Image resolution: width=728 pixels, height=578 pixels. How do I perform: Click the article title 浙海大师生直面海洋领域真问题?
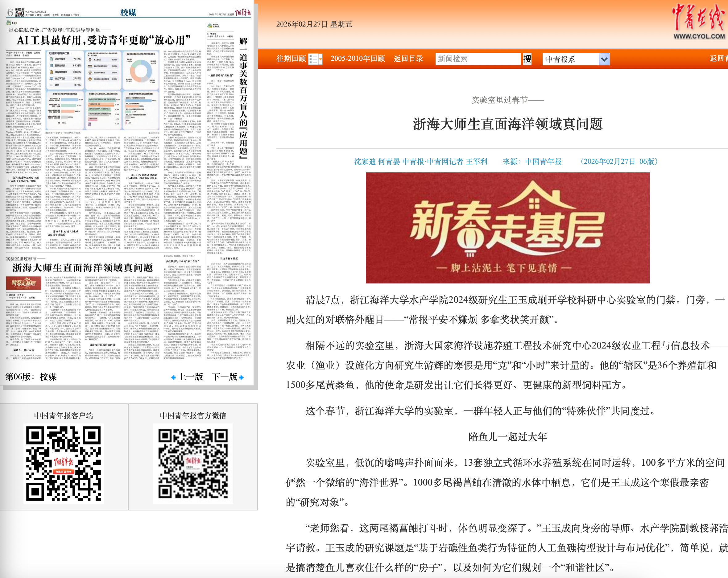pyautogui.click(x=507, y=124)
